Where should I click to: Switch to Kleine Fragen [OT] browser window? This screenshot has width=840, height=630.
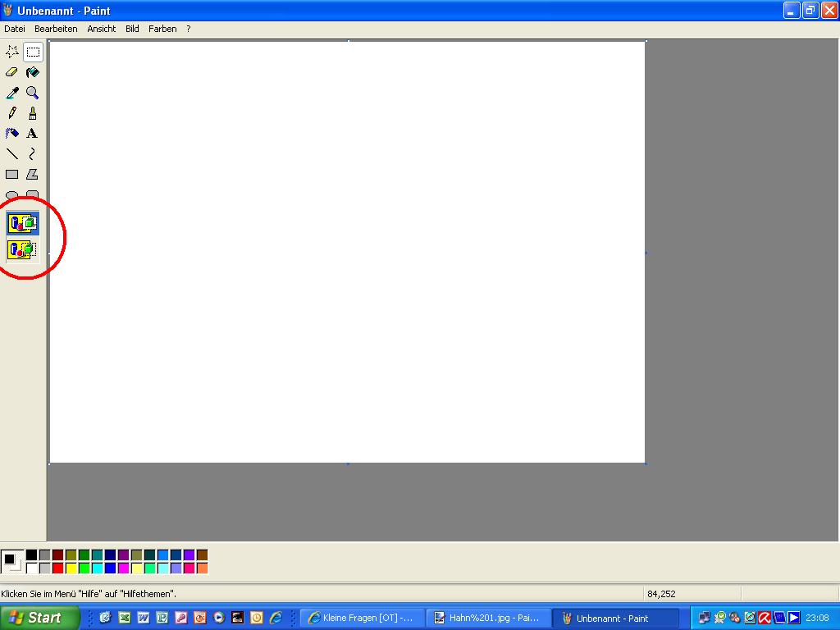coord(363,619)
